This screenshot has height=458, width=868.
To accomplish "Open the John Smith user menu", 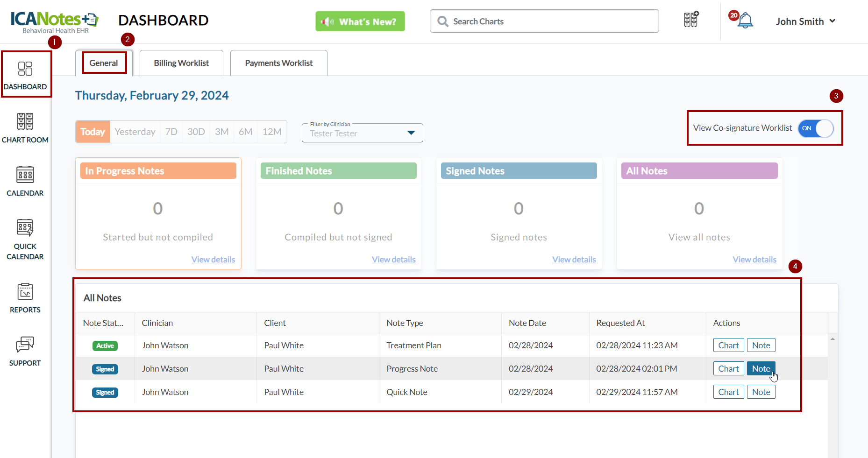I will tap(805, 21).
